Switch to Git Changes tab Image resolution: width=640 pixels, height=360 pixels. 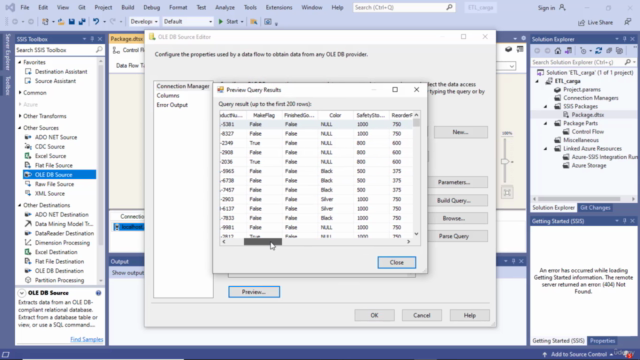point(595,208)
